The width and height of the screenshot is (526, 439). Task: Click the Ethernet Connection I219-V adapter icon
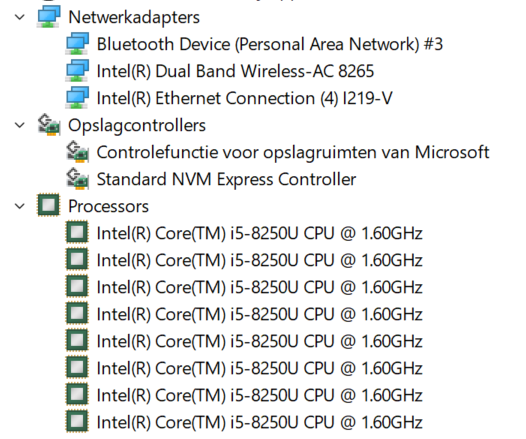coord(77,98)
